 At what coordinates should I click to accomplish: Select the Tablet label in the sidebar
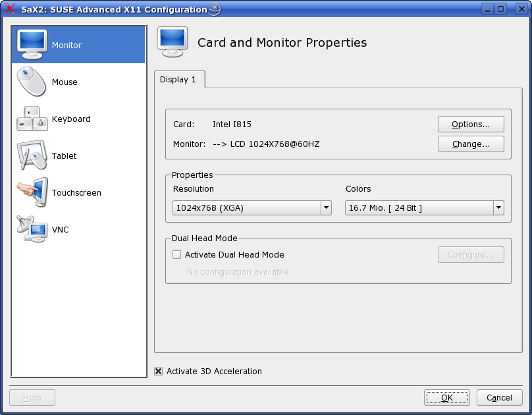(x=64, y=155)
